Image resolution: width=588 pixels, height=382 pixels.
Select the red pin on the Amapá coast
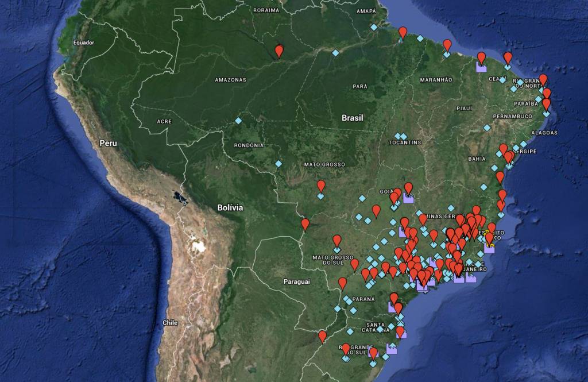403,33
